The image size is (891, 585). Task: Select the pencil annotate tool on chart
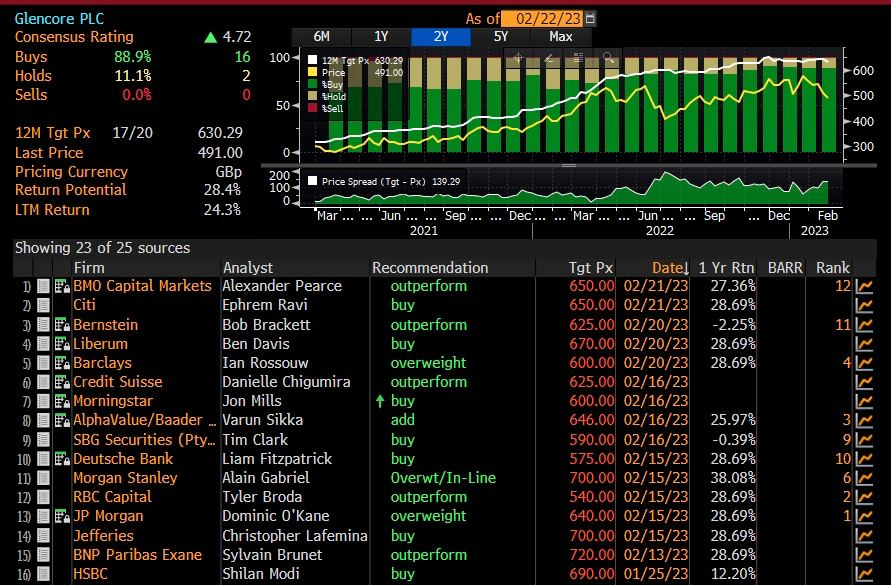[x=549, y=58]
